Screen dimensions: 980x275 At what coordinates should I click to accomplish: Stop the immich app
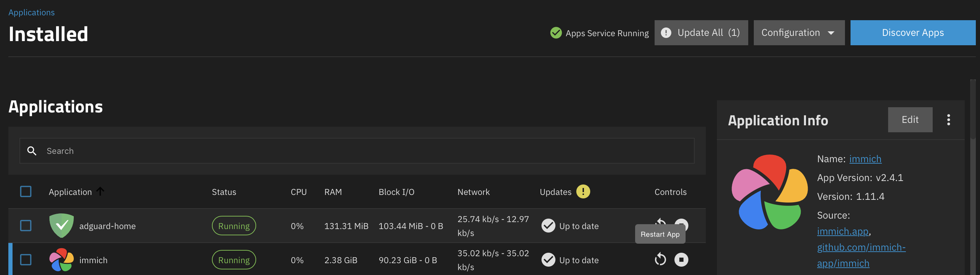point(681,259)
